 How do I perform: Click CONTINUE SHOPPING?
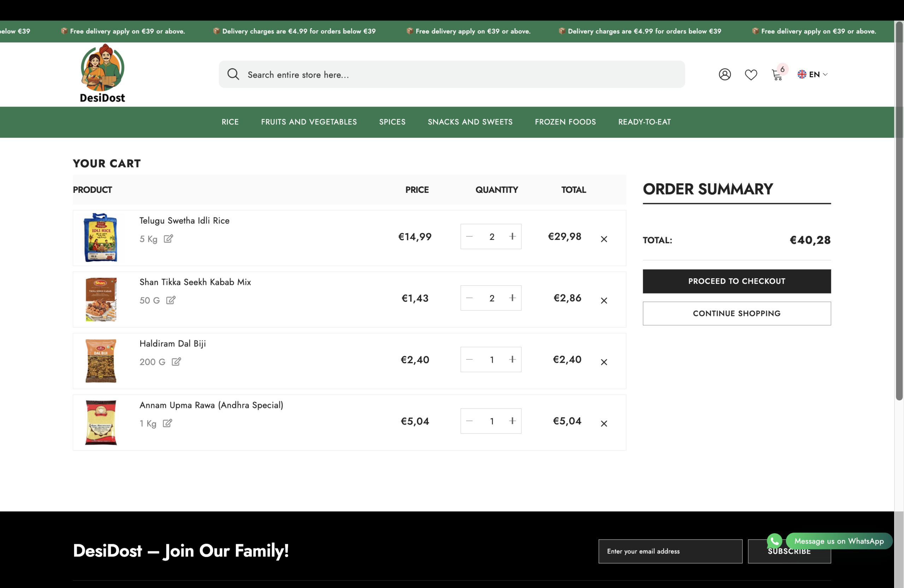point(736,313)
